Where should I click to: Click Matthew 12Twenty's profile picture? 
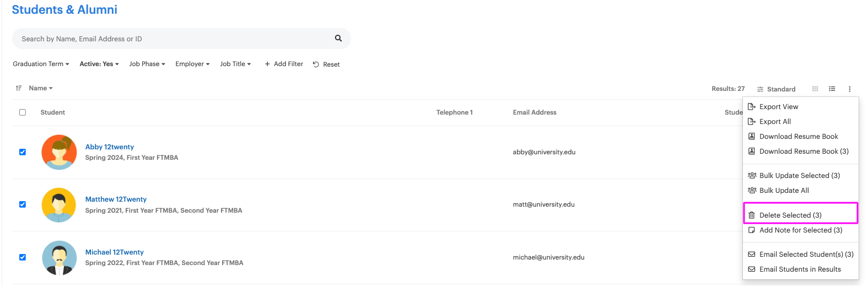pos(59,204)
